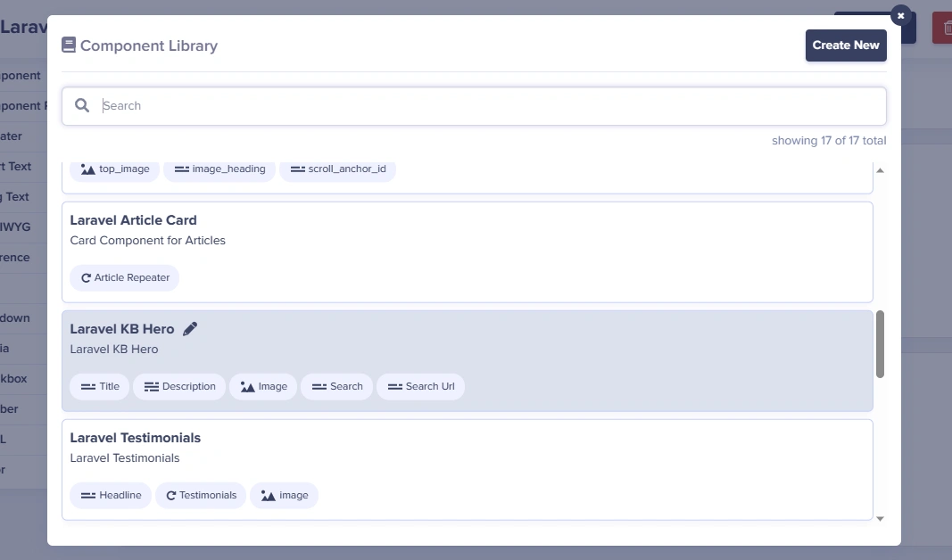This screenshot has width=952, height=560.
Task: Click the image field tag in Testimonials
Action: (x=284, y=495)
